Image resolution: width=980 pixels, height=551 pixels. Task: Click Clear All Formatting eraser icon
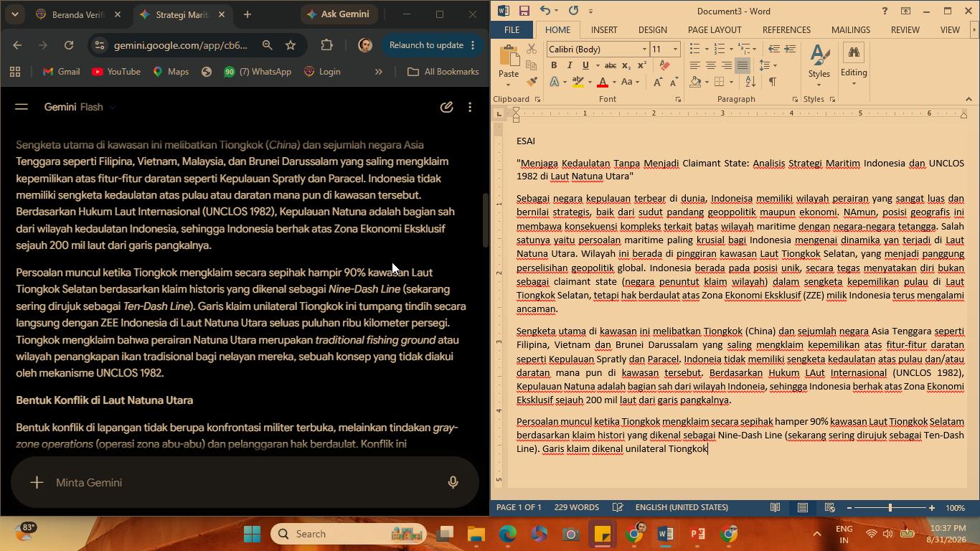coord(664,65)
